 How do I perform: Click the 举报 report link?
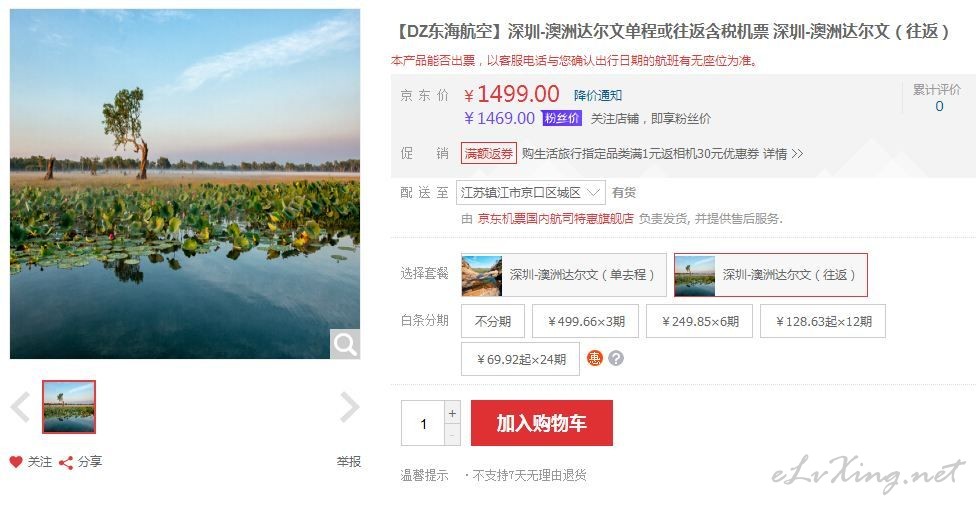pos(349,462)
